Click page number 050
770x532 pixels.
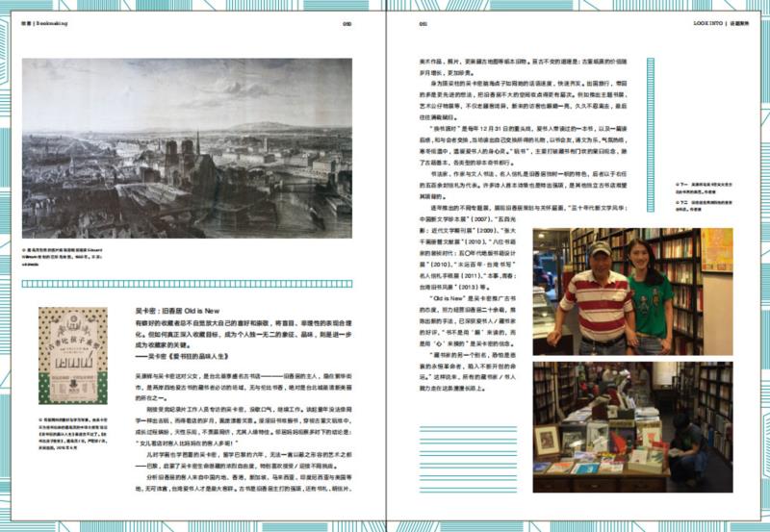346,23
